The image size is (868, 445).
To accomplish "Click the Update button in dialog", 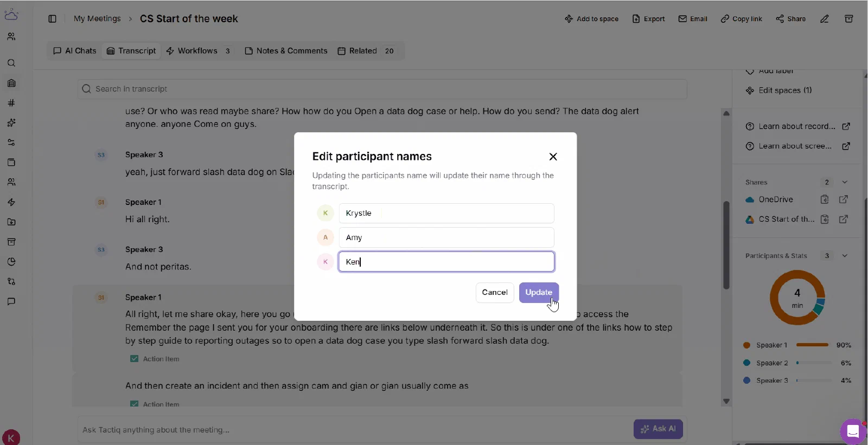I will (539, 292).
